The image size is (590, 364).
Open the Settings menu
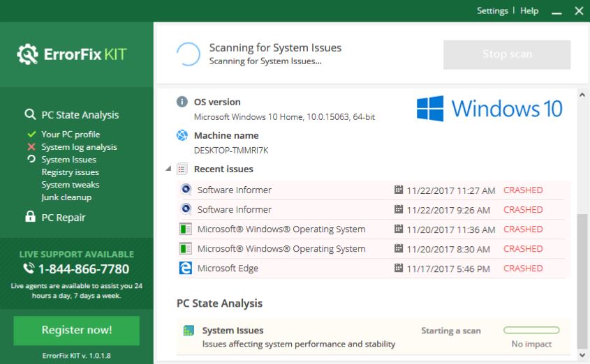[492, 11]
